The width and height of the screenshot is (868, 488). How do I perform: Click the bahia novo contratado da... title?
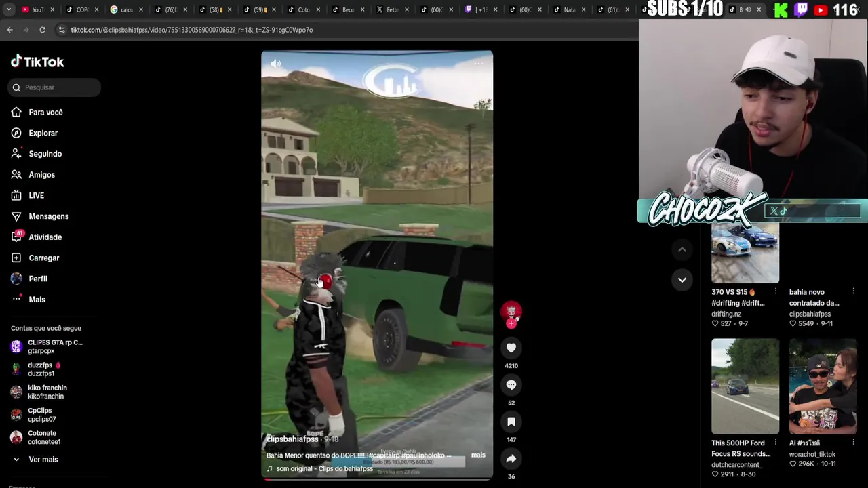pyautogui.click(x=814, y=298)
